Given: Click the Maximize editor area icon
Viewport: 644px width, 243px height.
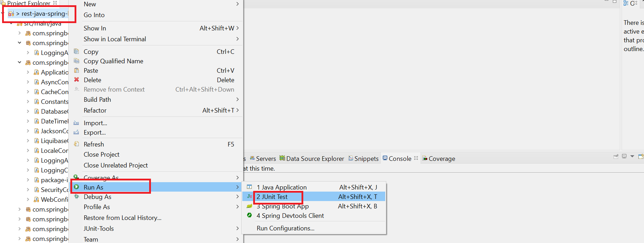Looking at the screenshot, I should point(614,2).
